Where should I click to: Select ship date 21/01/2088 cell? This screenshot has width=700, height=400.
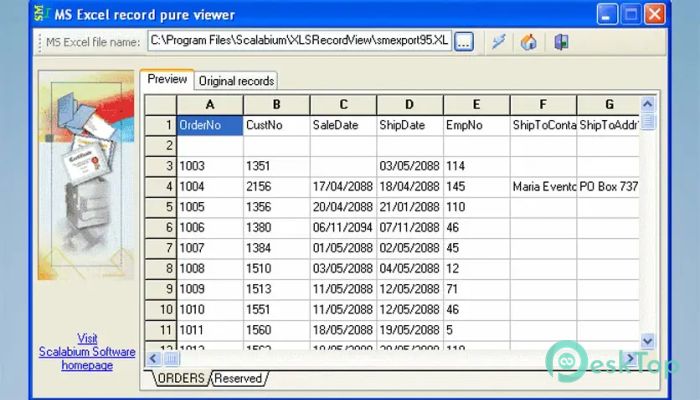pyautogui.click(x=410, y=207)
